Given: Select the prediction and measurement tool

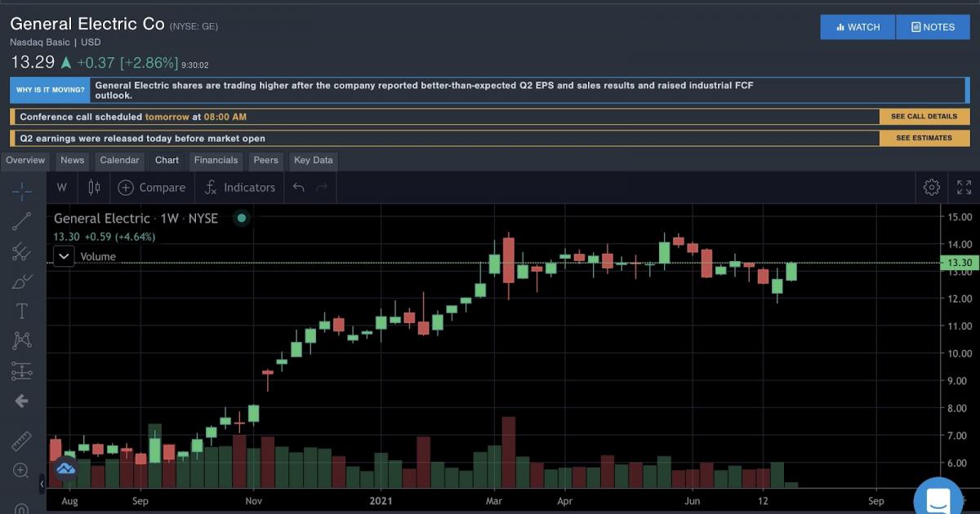Looking at the screenshot, I should 22,371.
